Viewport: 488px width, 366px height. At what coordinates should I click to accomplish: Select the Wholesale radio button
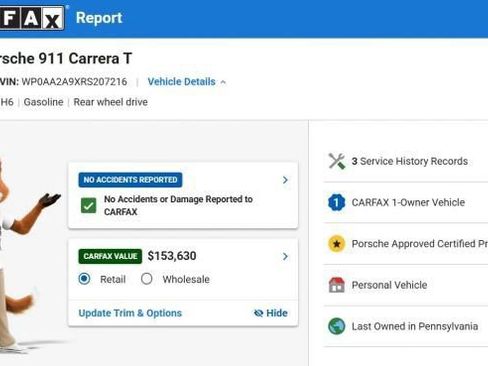pyautogui.click(x=147, y=279)
